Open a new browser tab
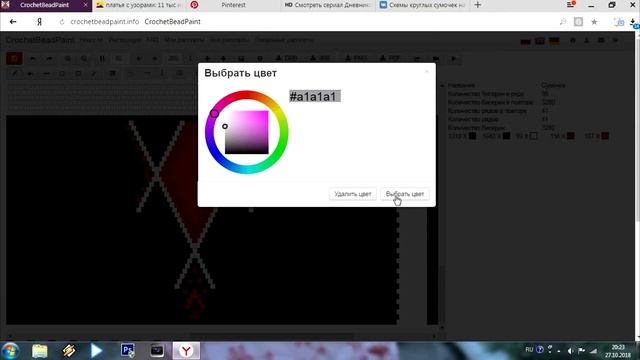This screenshot has width=640, height=360. 478,5
